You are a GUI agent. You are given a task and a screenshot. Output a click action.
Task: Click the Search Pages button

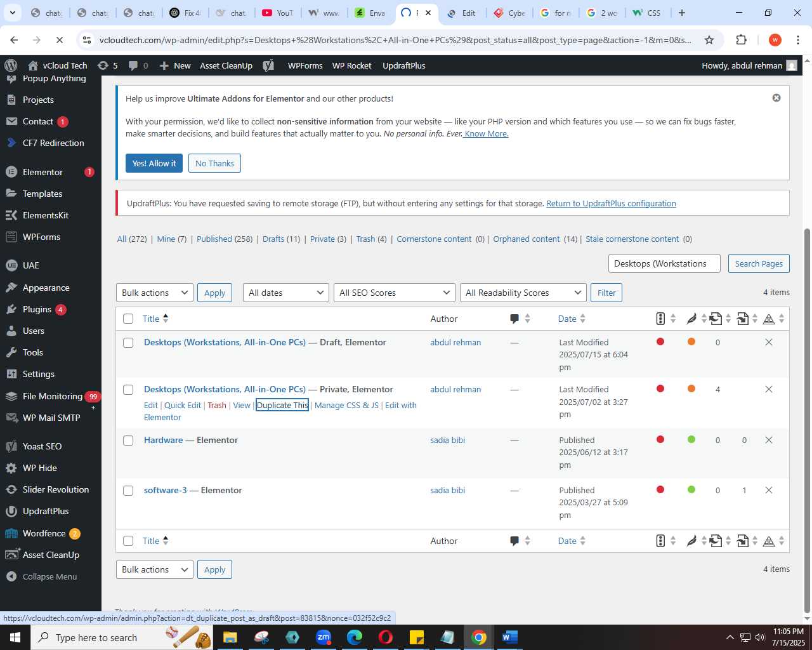(759, 263)
